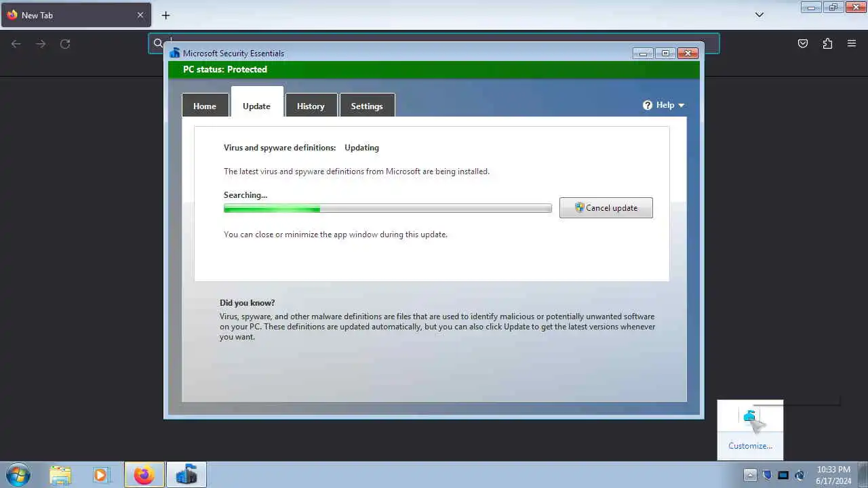
Task: Click the green update progress bar
Action: (x=388, y=209)
